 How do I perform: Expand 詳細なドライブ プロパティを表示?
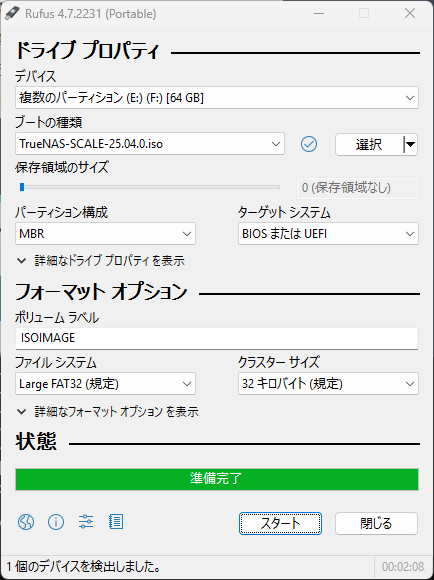tap(100, 261)
